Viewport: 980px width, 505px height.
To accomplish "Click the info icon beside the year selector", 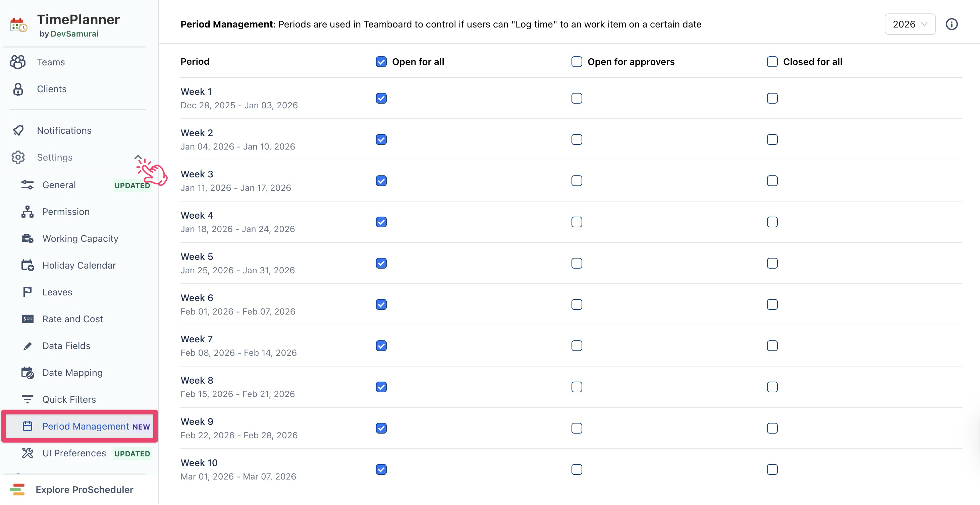I will click(951, 24).
